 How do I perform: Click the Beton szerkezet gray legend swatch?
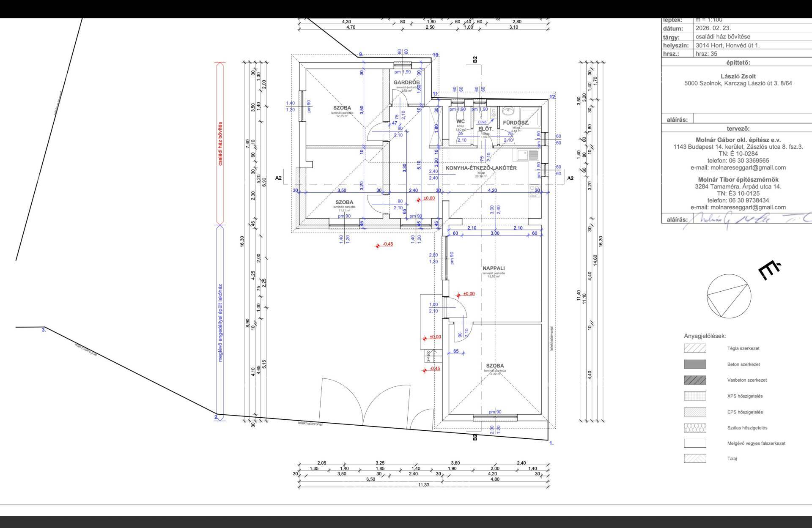coord(695,364)
